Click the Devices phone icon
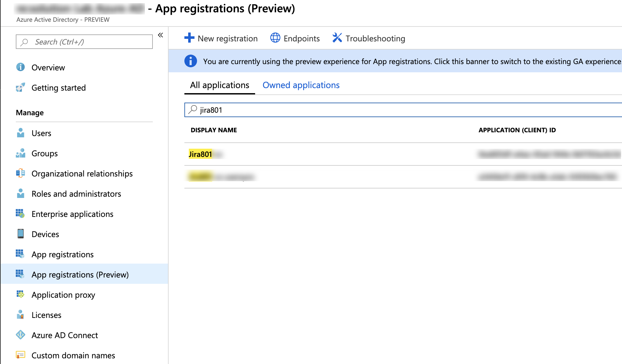 tap(21, 234)
